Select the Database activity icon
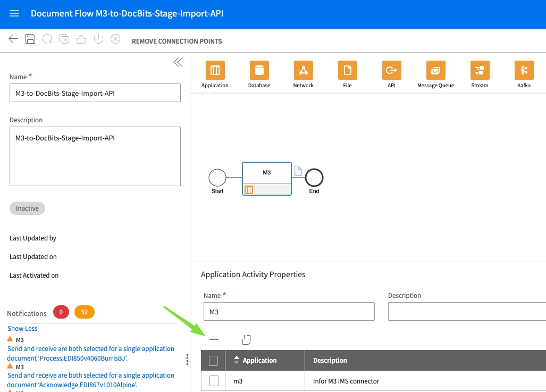546x392 pixels. pos(259,70)
